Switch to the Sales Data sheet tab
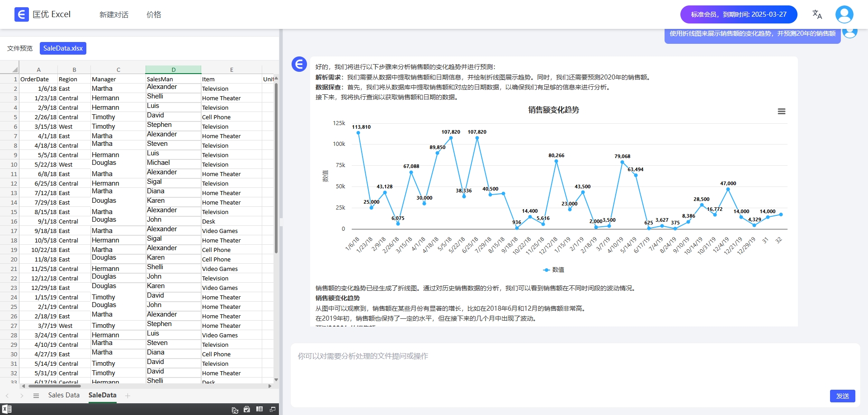 64,395
